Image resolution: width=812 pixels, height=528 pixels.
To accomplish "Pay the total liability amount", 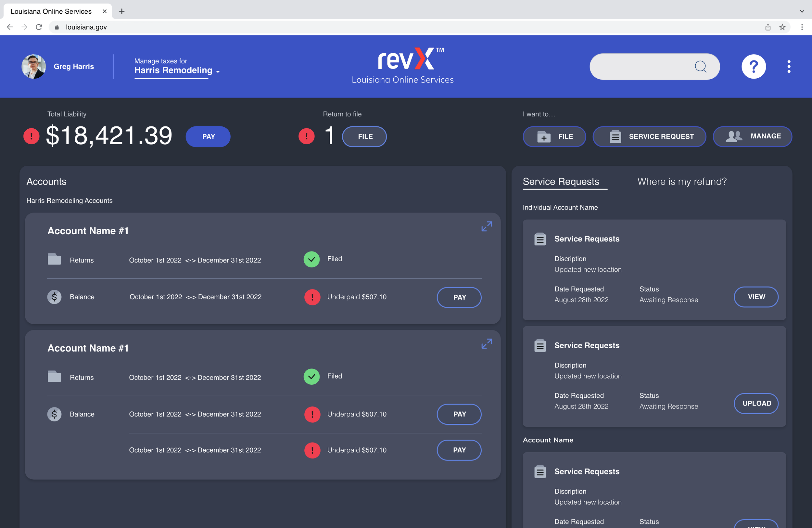I will (208, 136).
